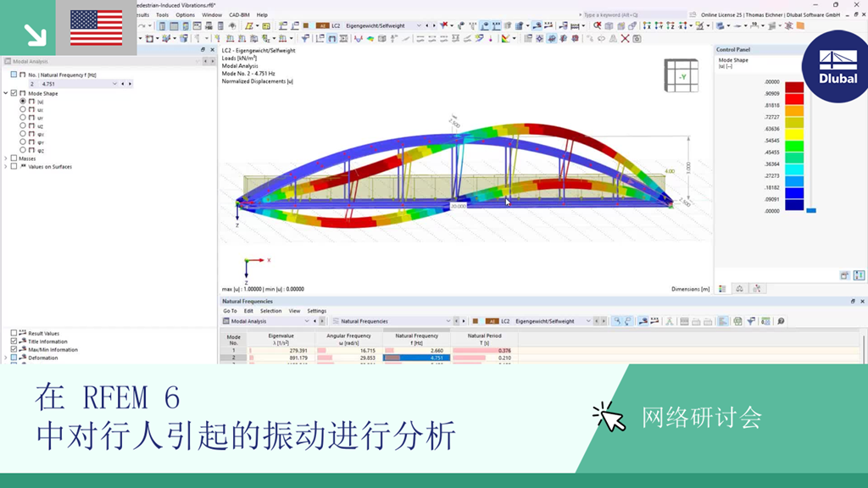Click the filter funnel icon in the results table toolbar

751,321
